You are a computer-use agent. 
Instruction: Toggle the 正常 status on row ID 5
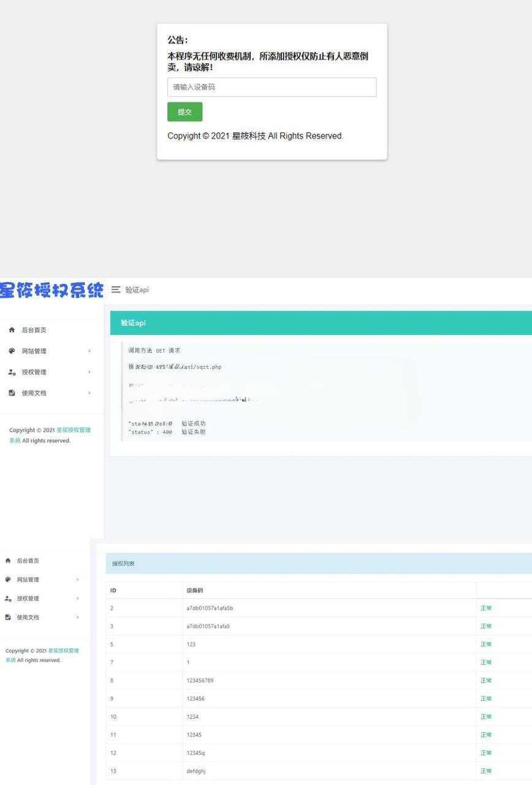(485, 644)
